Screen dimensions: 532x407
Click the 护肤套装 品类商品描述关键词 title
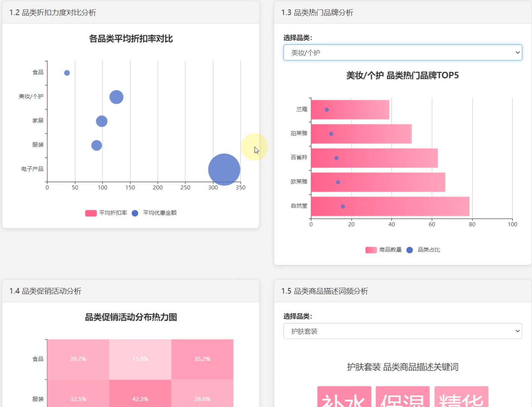pyautogui.click(x=403, y=367)
